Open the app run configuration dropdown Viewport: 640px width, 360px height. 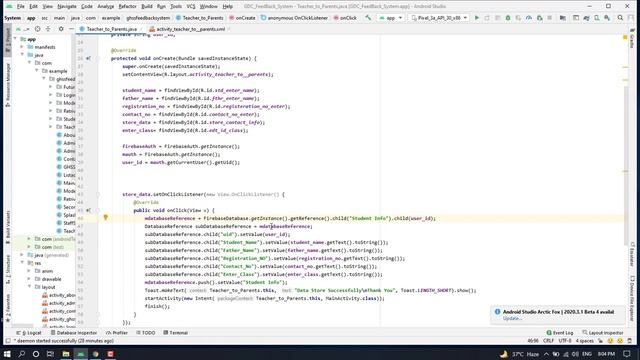[x=391, y=18]
